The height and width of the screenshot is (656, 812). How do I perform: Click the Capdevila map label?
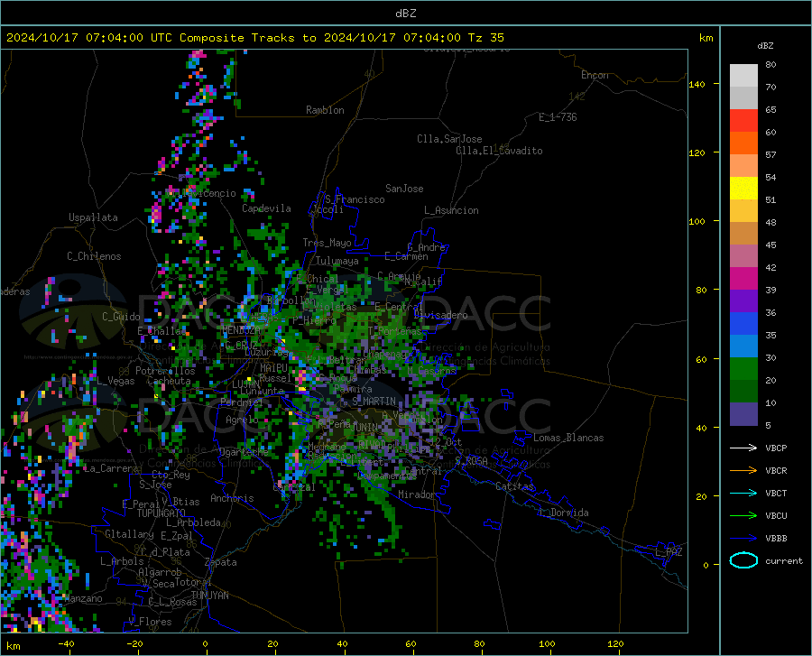tap(266, 208)
